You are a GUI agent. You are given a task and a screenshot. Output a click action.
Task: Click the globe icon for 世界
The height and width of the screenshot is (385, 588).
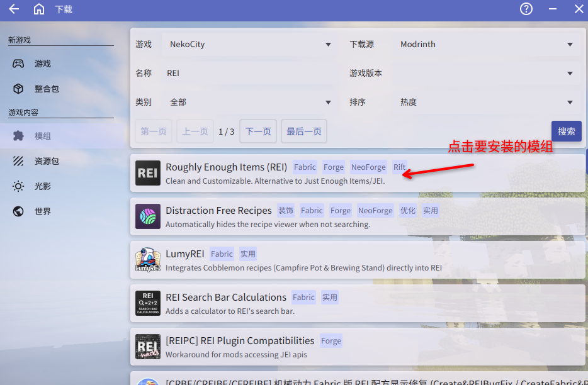19,211
